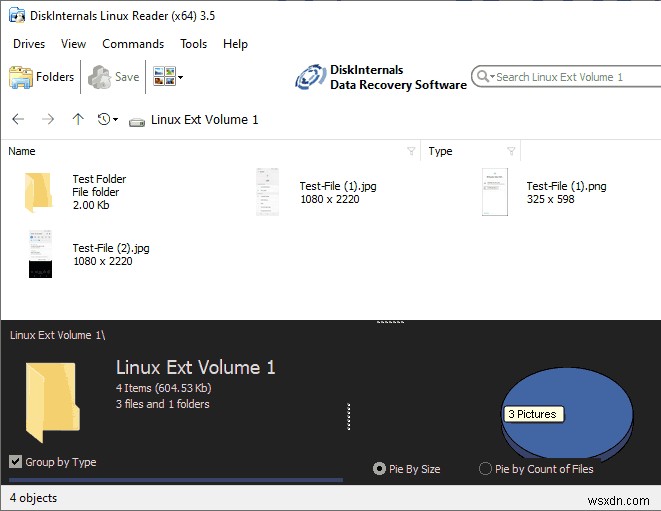Click the Linux Ext Volume 1\ path label
Screen dimensions: 661x511
pos(57,335)
